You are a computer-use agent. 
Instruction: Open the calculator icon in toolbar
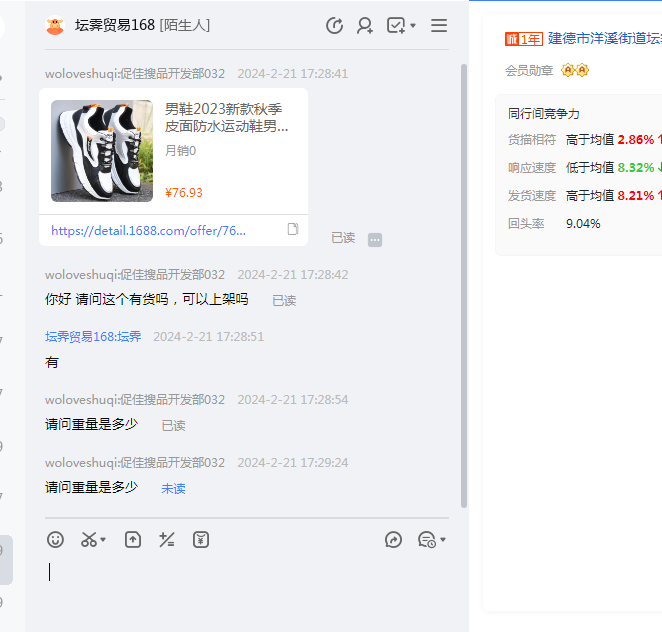click(167, 540)
